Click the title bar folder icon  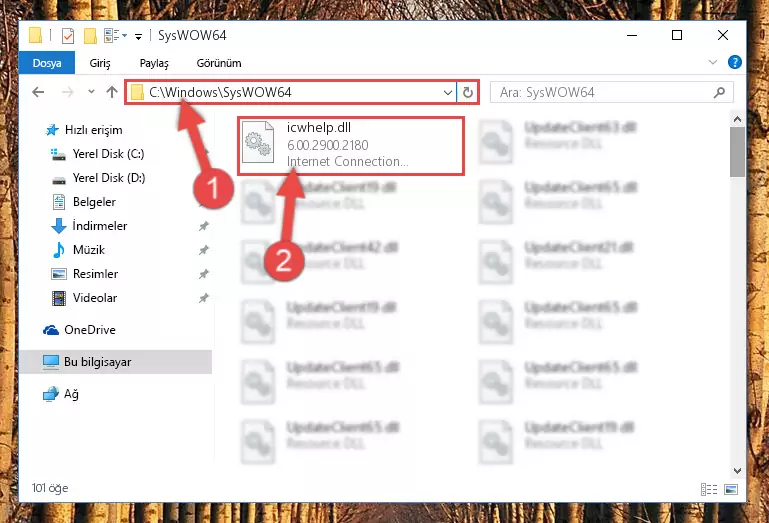35,36
